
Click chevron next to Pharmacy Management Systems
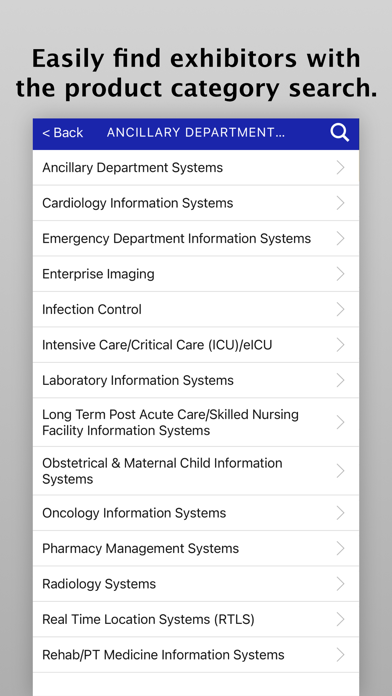(341, 549)
